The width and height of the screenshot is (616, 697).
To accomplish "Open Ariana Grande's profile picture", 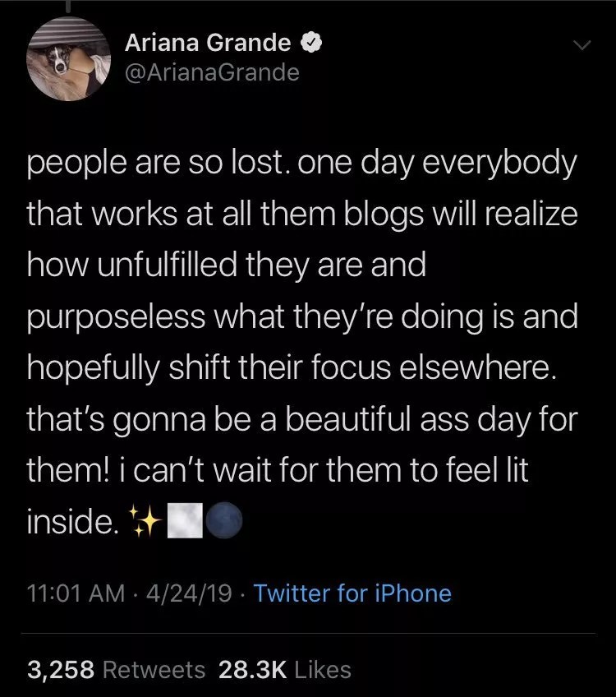I will pos(68,58).
